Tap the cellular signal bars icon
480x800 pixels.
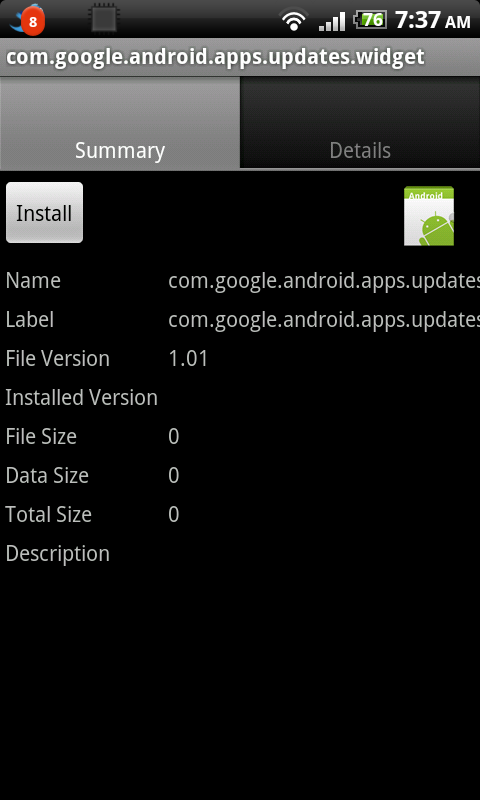point(332,21)
